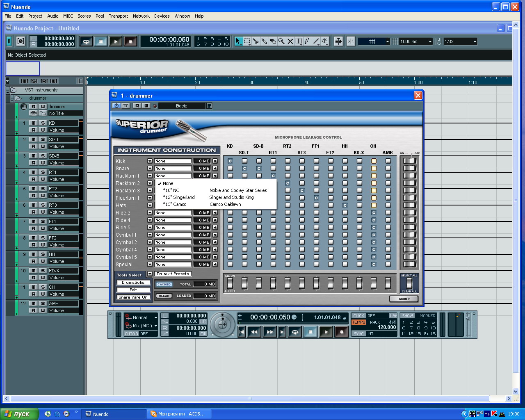Toggle the Cycle button in project toolbar
This screenshot has height=420, width=525.
[86, 41]
